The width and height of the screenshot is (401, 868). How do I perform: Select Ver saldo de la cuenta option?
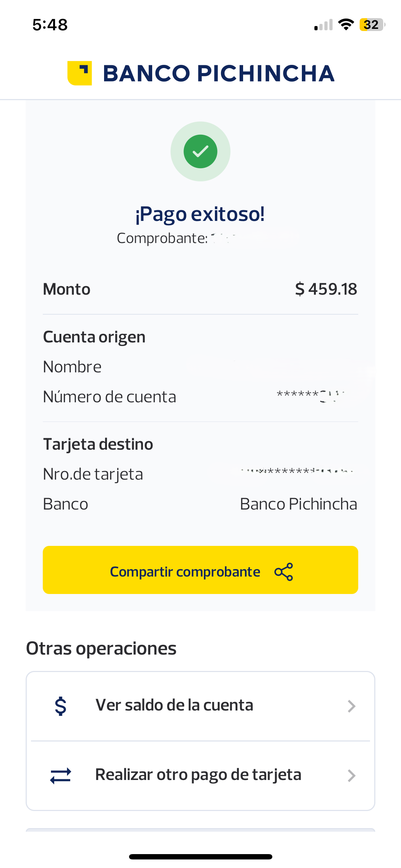coord(200,706)
